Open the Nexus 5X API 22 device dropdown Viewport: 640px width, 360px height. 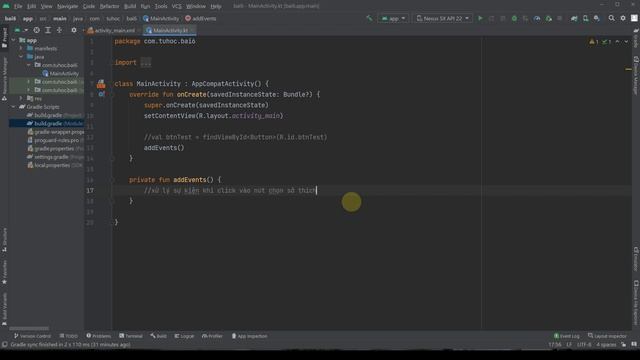click(443, 18)
